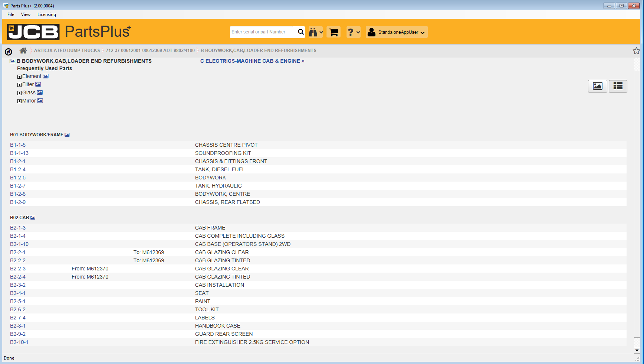
Task: Expand the Filter tree node
Action: coord(19,85)
